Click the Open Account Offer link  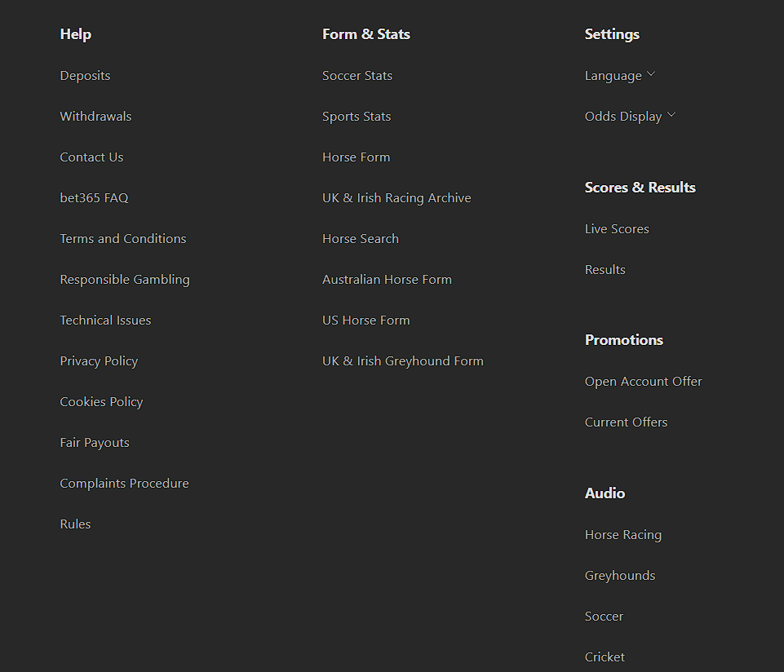(x=643, y=382)
